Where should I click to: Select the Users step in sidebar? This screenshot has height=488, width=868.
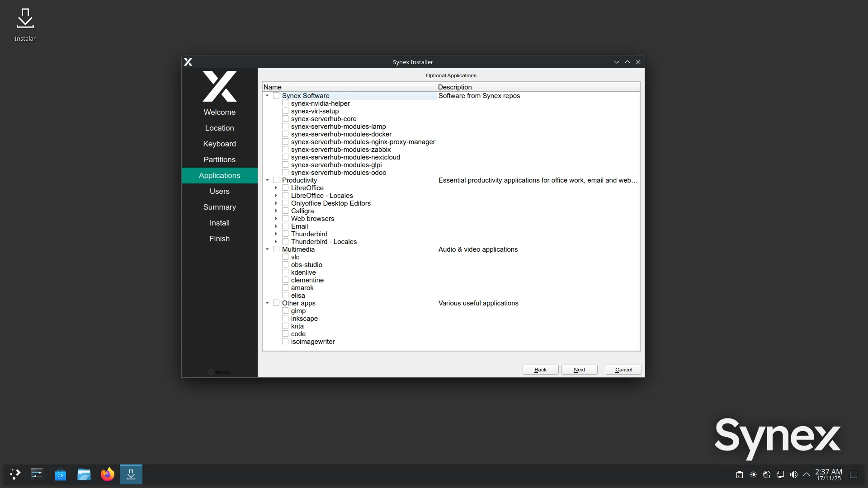(219, 191)
